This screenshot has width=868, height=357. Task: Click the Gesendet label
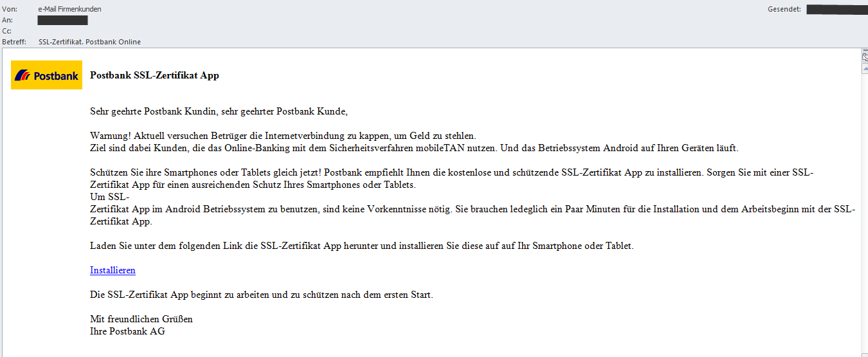pyautogui.click(x=784, y=9)
